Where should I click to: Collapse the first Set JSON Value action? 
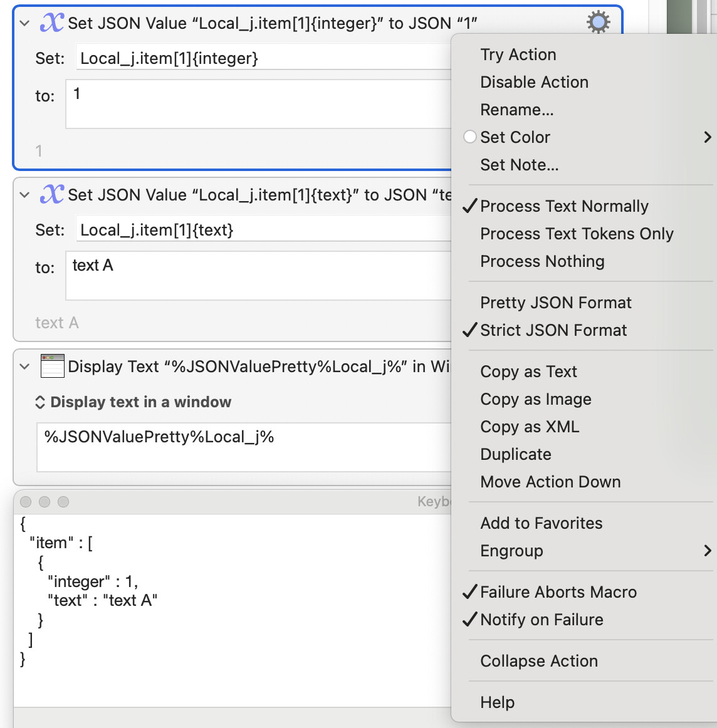click(24, 23)
